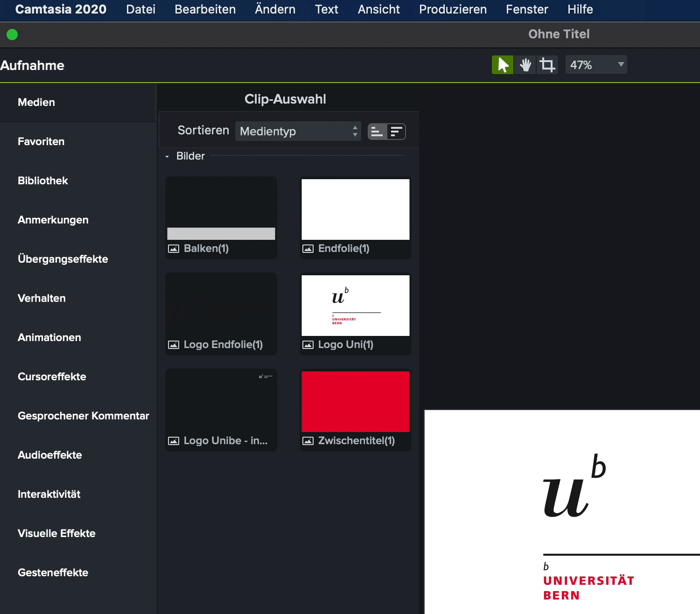This screenshot has width=700, height=614.
Task: Select the red Zwischentitel(1) image
Action: [x=355, y=401]
